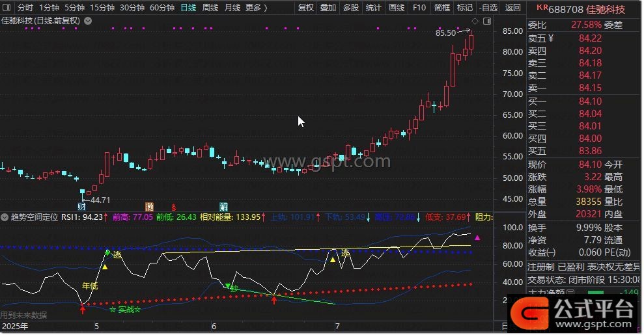Switch to 1分钟 chart period
The image size is (644, 335).
(x=49, y=8)
